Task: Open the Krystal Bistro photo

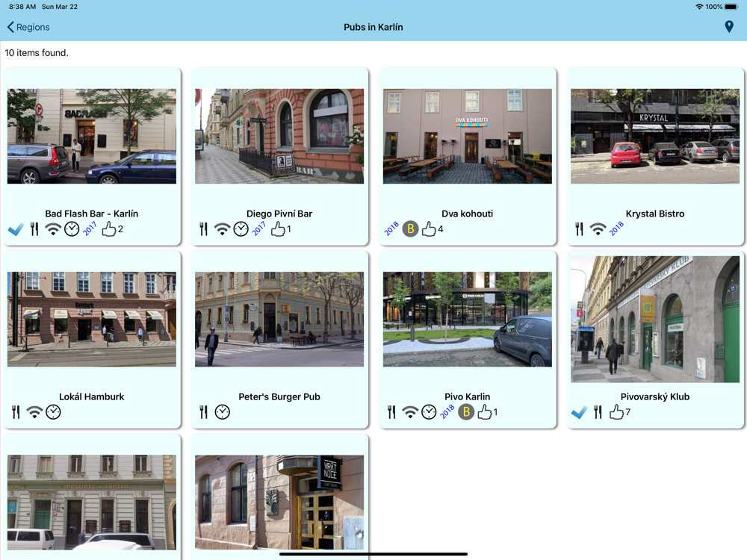Action: pyautogui.click(x=655, y=136)
